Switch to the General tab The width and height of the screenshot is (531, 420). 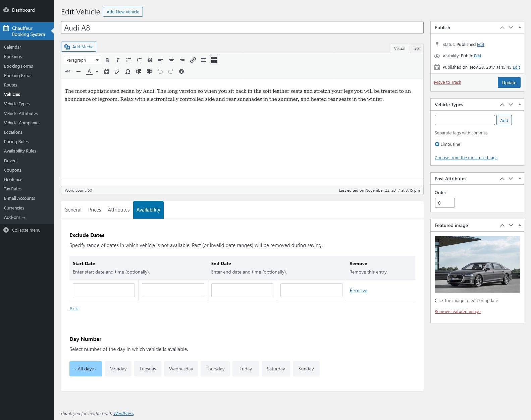click(73, 210)
